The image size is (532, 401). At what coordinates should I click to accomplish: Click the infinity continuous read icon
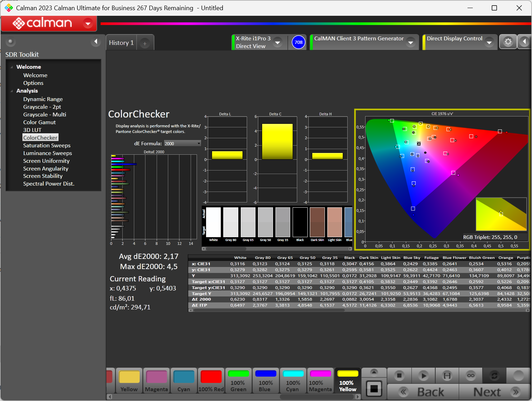[x=471, y=376]
